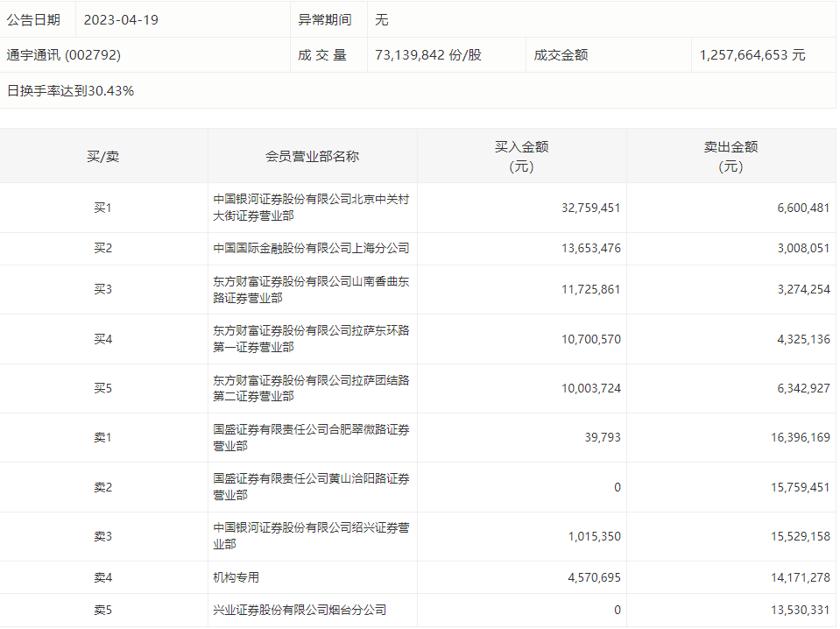Viewport: 840px width, 629px height.
Task: Select buy amount 32,759,451
Action: 591,208
